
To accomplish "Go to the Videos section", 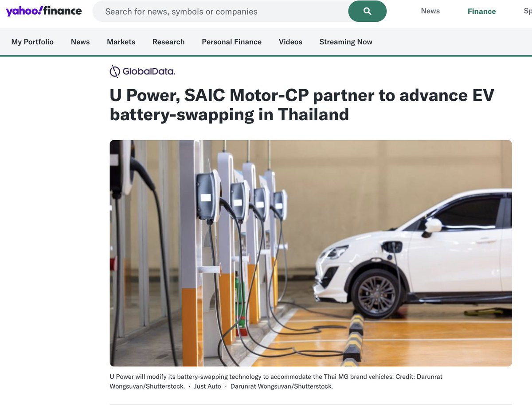I will click(290, 42).
